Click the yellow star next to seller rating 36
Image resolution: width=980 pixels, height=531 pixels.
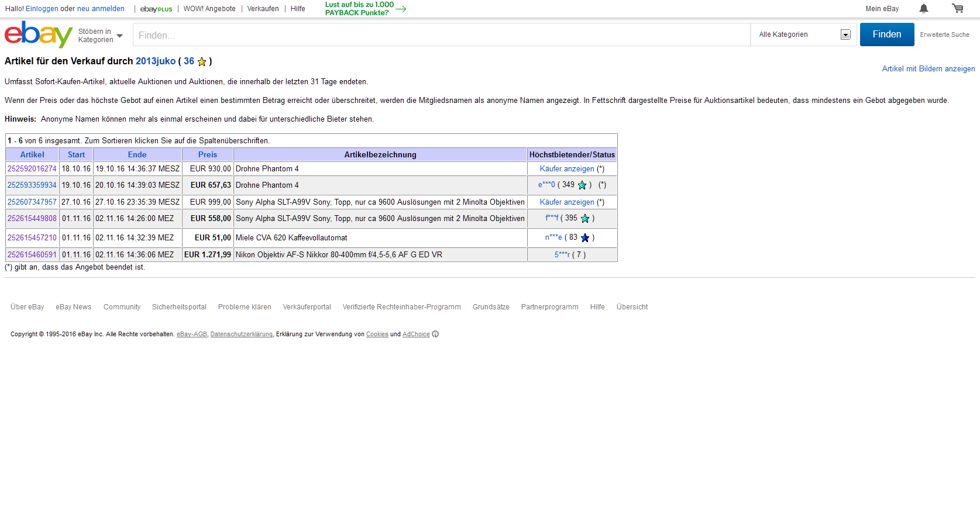click(x=202, y=62)
